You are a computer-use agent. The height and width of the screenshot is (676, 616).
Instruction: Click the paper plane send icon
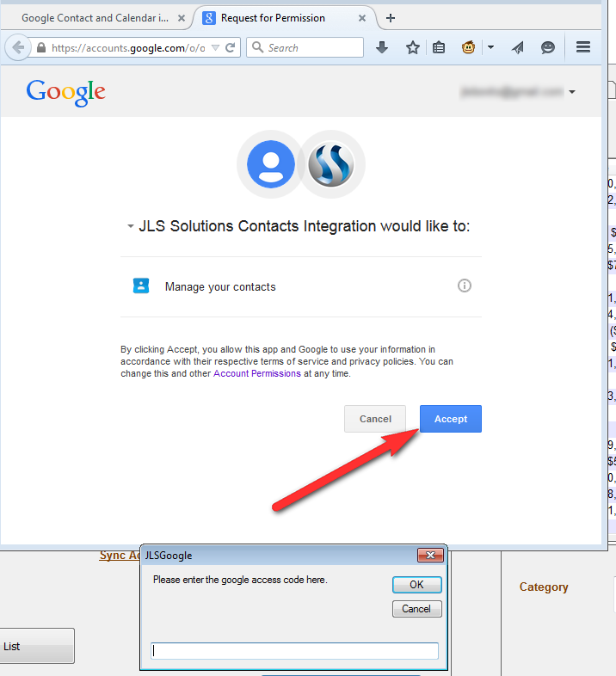[518, 47]
